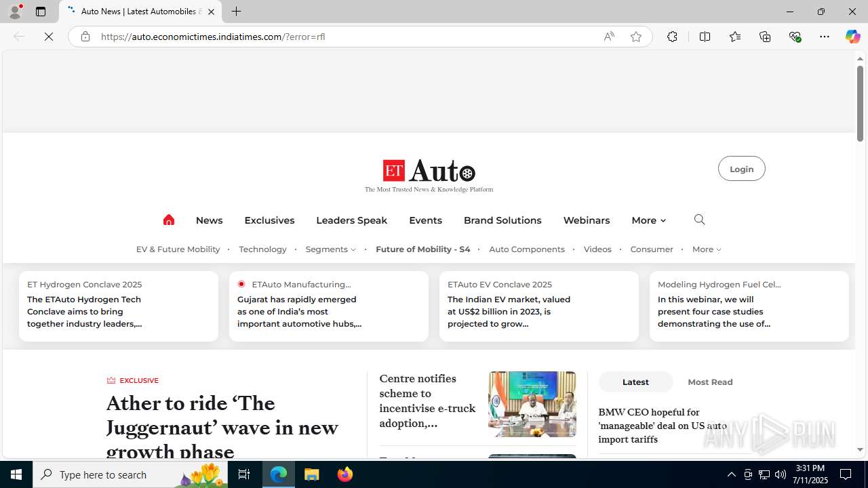Open the Auto Components link
The height and width of the screenshot is (488, 868).
527,249
